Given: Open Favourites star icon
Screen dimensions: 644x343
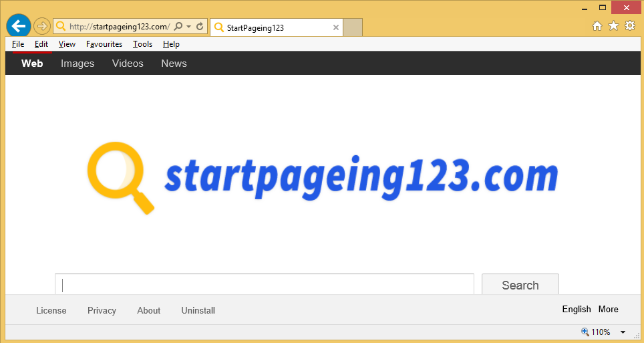Looking at the screenshot, I should tap(613, 26).
